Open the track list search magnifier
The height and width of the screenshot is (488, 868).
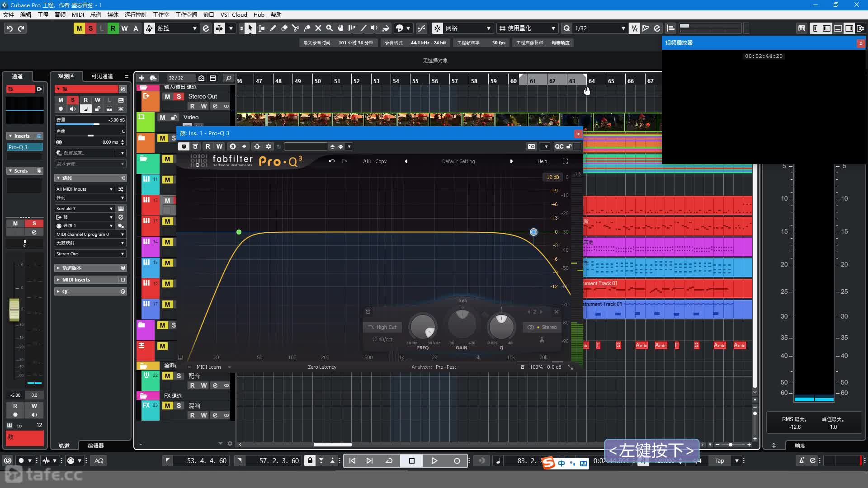pos(228,78)
